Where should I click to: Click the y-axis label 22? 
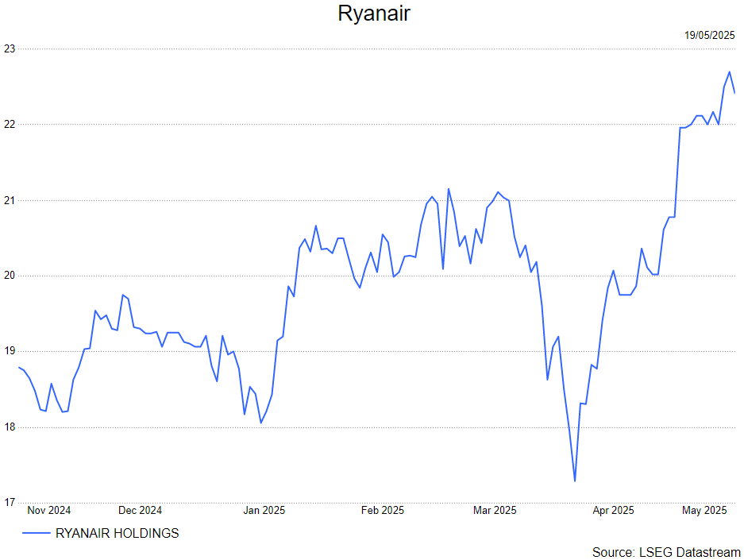10,125
